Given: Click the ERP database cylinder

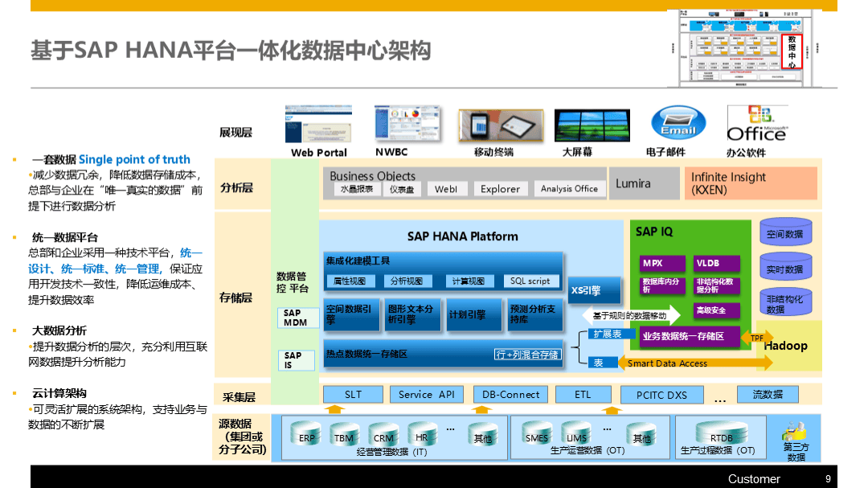Looking at the screenshot, I should pos(306,433).
